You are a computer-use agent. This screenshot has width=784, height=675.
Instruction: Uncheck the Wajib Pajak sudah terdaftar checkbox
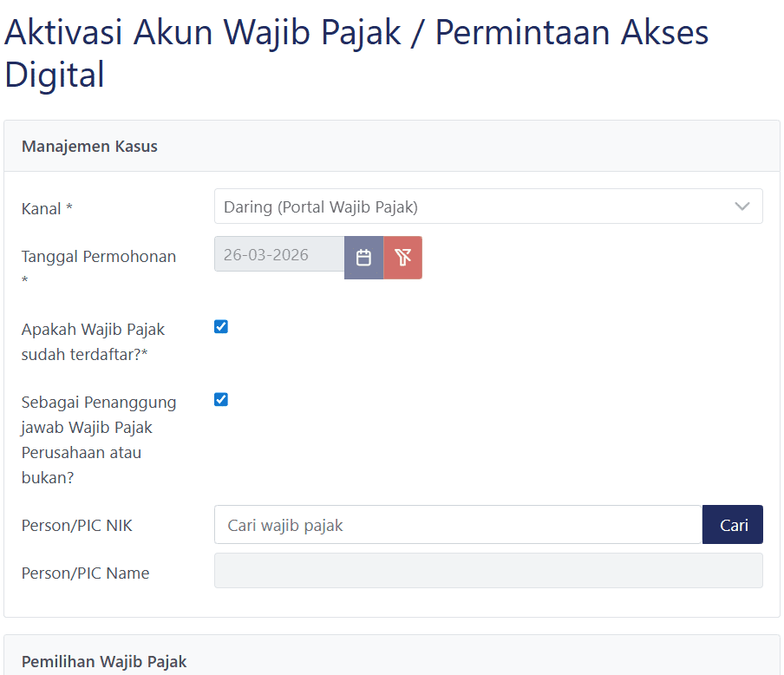tap(221, 327)
